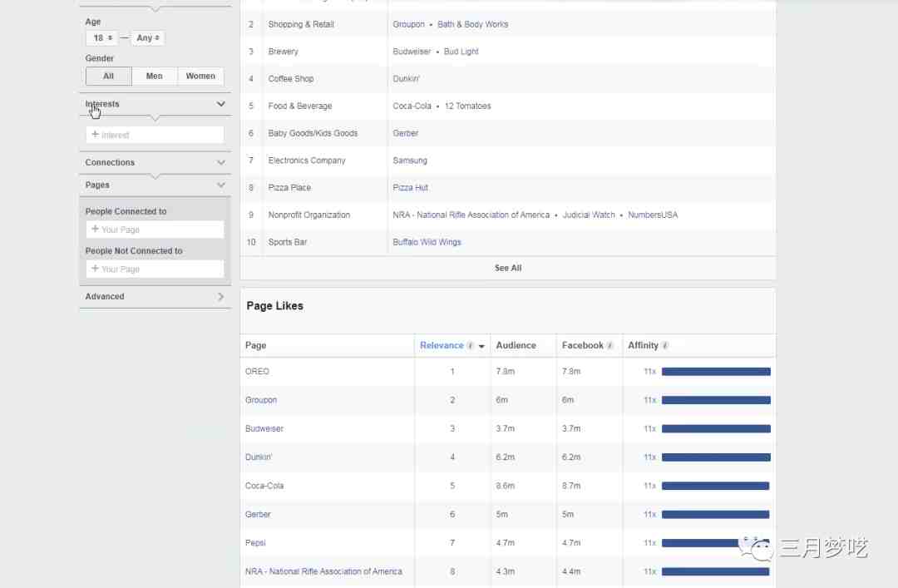Click the Advanced section label
898x588 pixels.
pos(105,297)
